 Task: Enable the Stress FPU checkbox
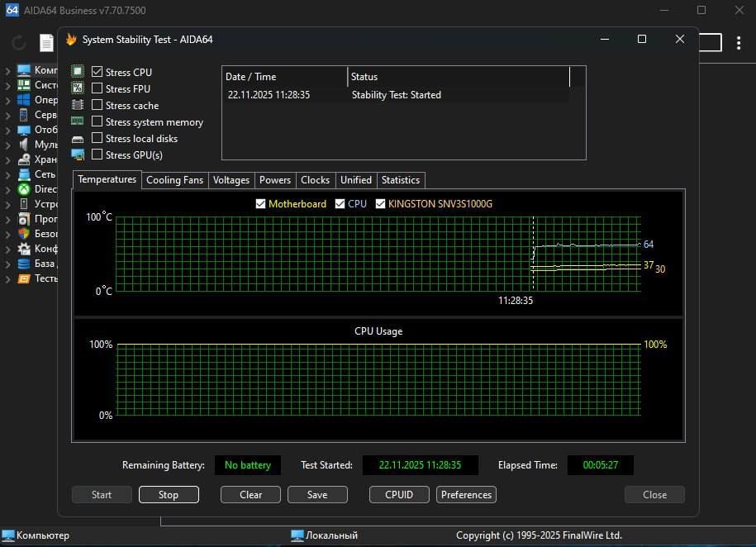pyautogui.click(x=97, y=88)
